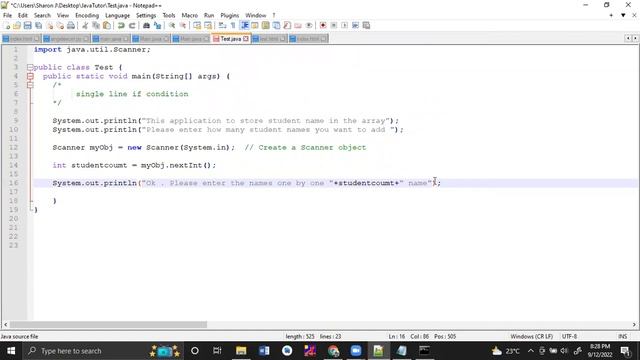Open the Plugins menu
This screenshot has height=360, width=640.
tap(229, 16)
